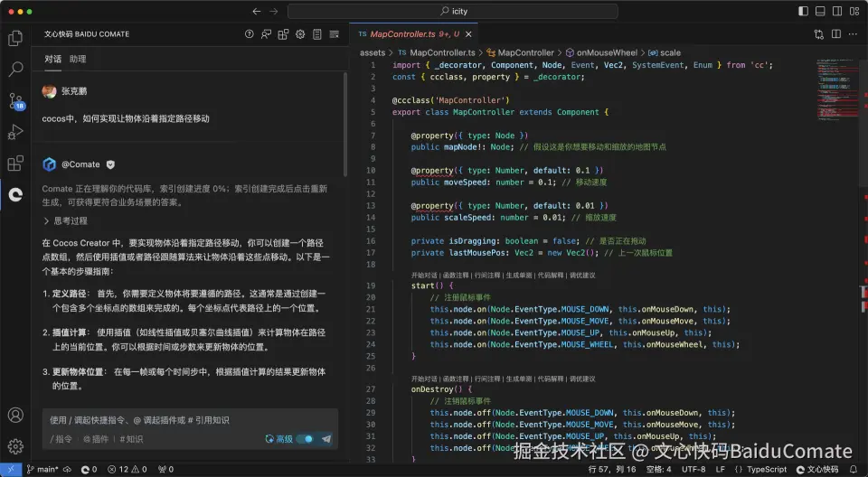Open Comate history notebook icon
This screenshot has height=477, width=868.
[x=317, y=34]
